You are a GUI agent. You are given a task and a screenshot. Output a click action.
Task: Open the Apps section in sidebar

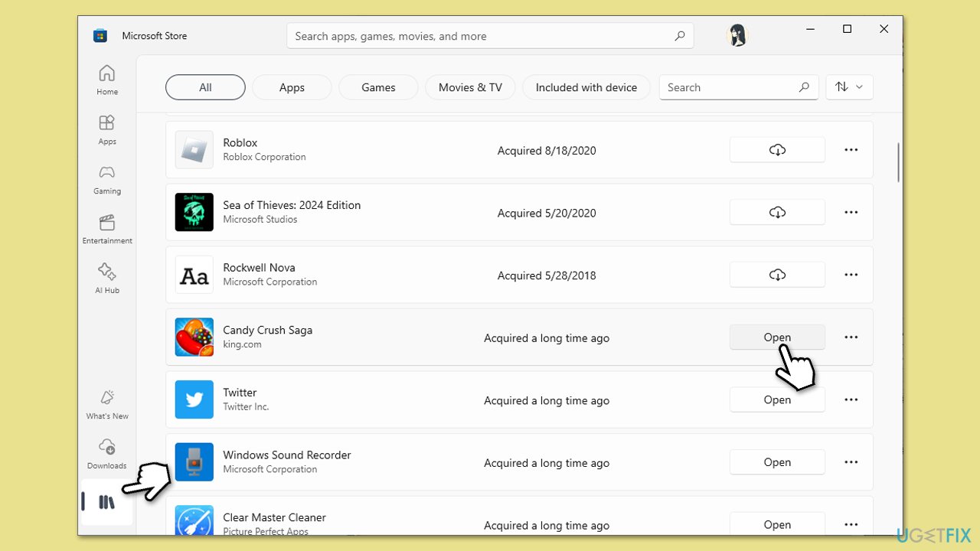pyautogui.click(x=107, y=130)
